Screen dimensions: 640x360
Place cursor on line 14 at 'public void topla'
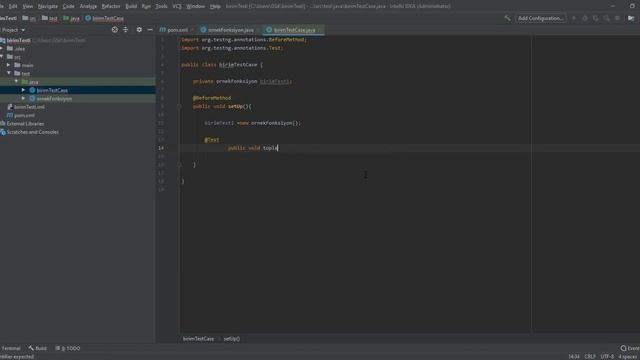[253, 148]
